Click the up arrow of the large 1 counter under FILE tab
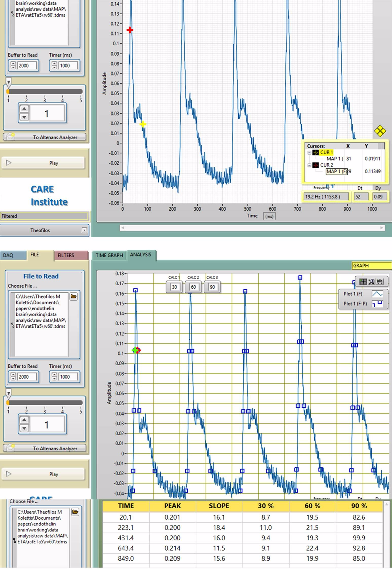 [24, 420]
